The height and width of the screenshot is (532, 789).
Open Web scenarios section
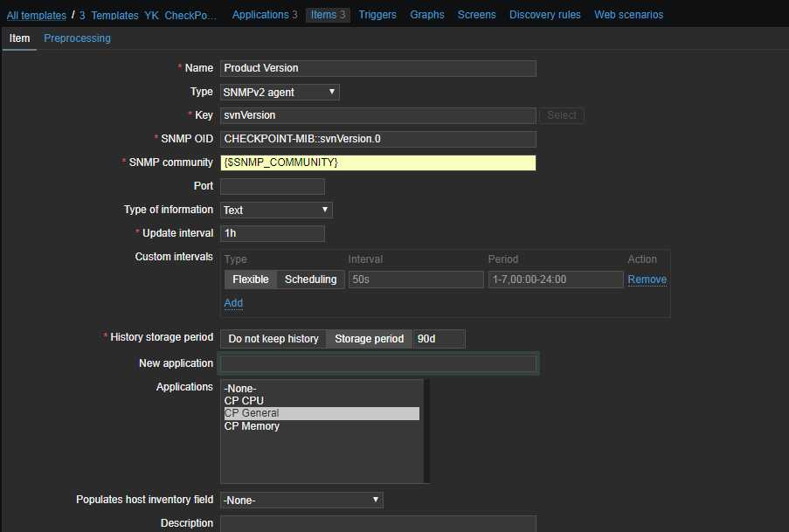click(628, 15)
